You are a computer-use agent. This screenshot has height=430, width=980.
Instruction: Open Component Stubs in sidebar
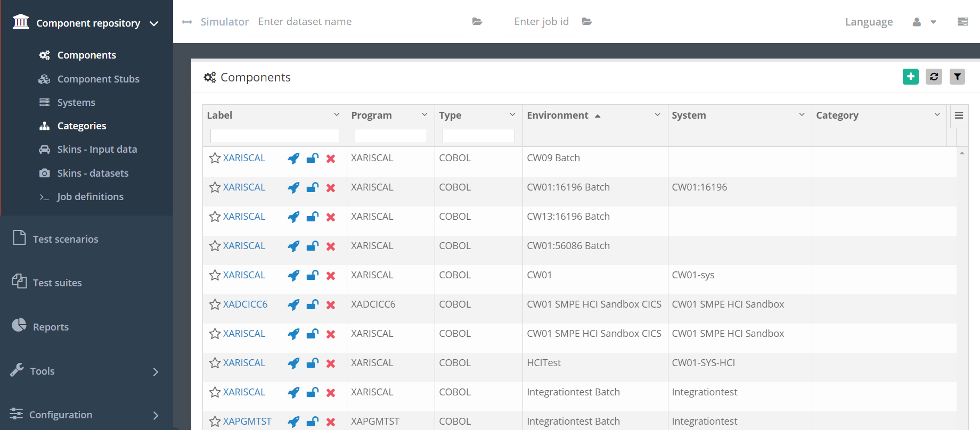(99, 79)
